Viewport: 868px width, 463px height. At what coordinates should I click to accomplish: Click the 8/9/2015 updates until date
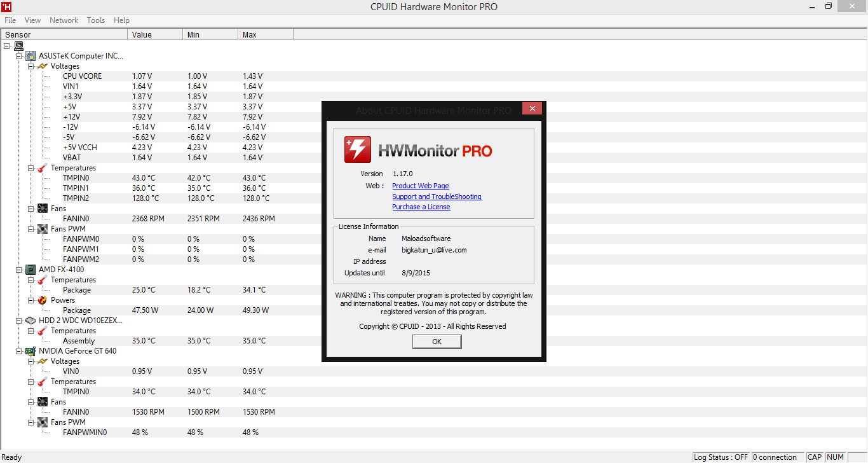click(x=416, y=273)
